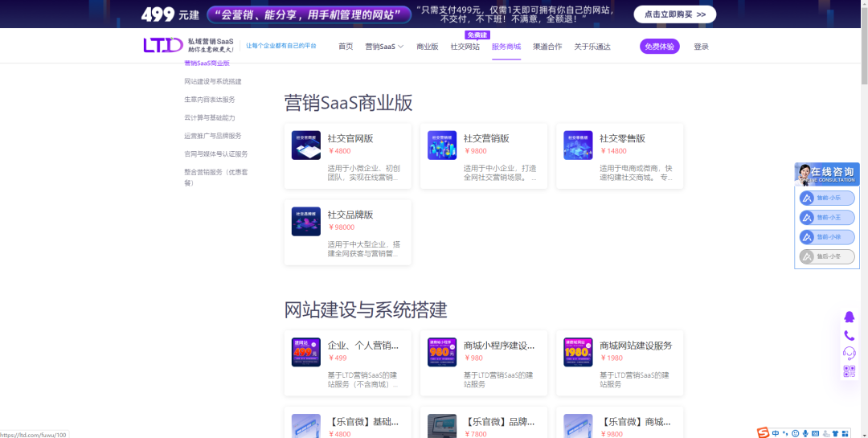Click the 社交品牌版 product thumbnail
Image resolution: width=868 pixels, height=438 pixels.
click(306, 222)
